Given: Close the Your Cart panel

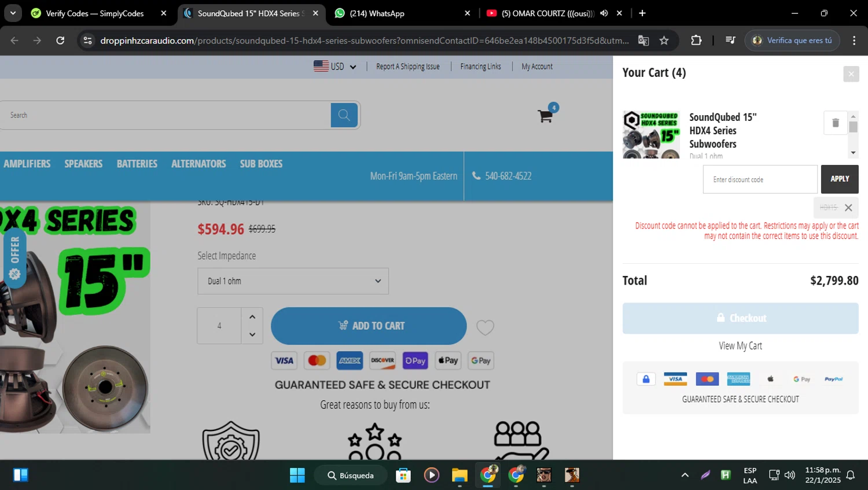Looking at the screenshot, I should (851, 74).
